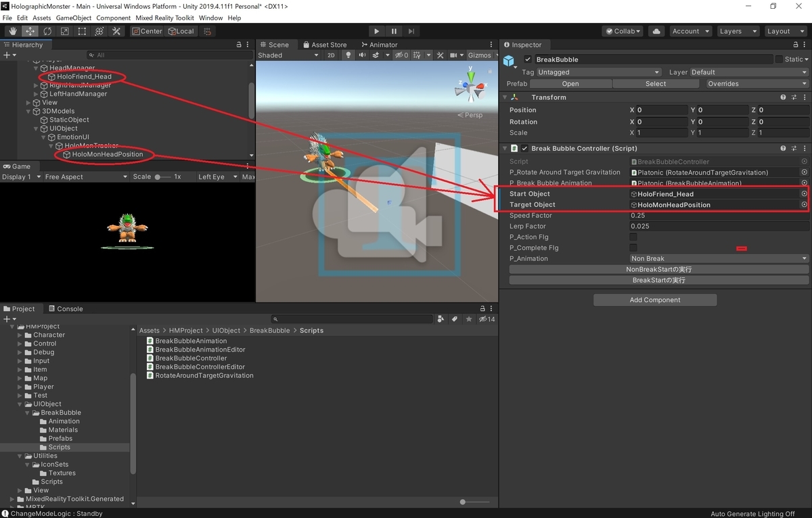Select the Rotate tool in toolbar
The height and width of the screenshot is (518, 812).
pyautogui.click(x=47, y=31)
